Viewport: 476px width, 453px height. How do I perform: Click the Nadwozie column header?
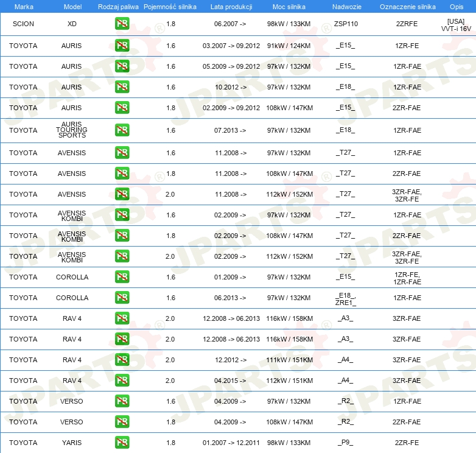pos(347,7)
